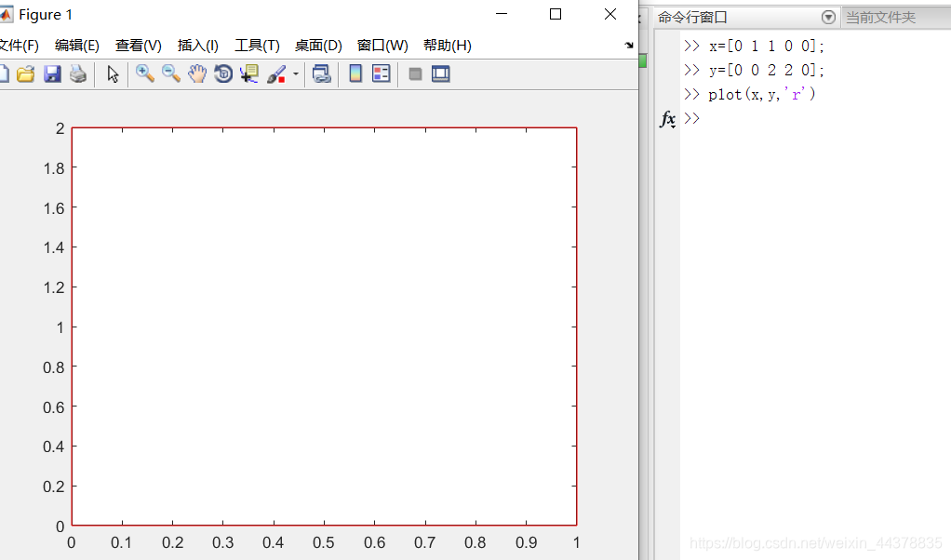951x560 pixels.
Task: Close the Figure 1 window
Action: pyautogui.click(x=610, y=14)
